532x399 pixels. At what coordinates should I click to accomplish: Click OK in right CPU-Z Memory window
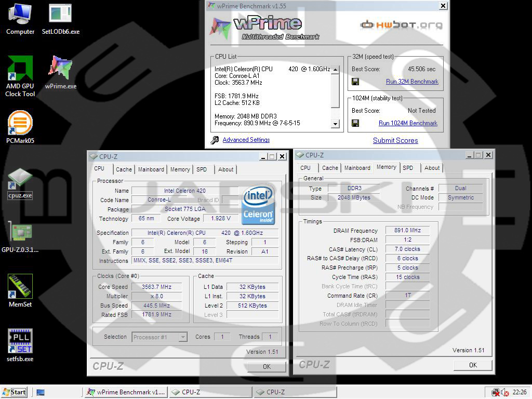[x=473, y=365]
